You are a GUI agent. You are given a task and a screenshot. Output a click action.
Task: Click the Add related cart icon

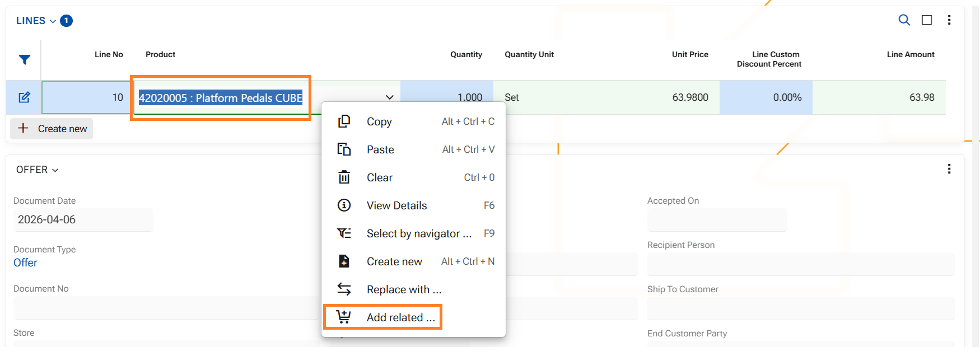(x=344, y=317)
